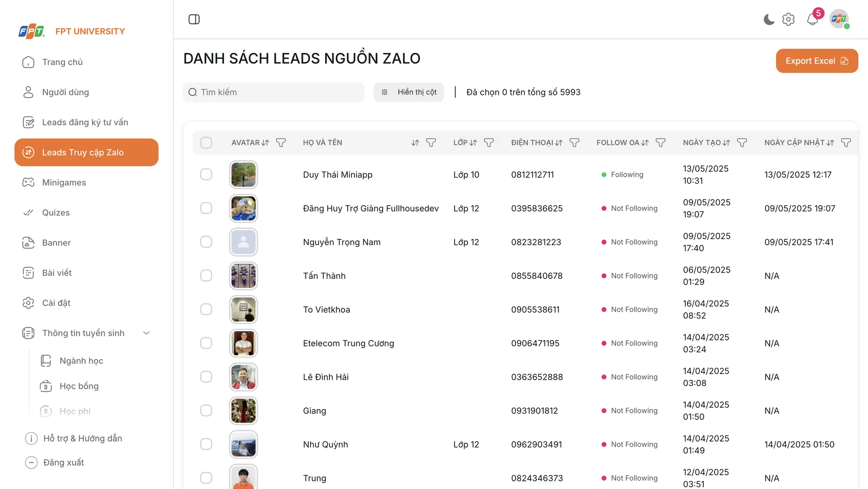Open Leads đăng ký tư vấn page
Image resolution: width=868 pixels, height=489 pixels.
pos(85,122)
